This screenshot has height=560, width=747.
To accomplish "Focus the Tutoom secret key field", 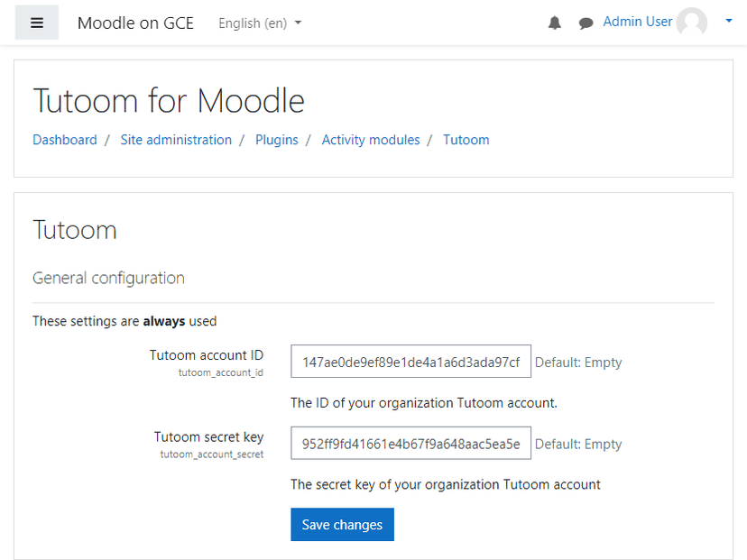I will coord(410,444).
